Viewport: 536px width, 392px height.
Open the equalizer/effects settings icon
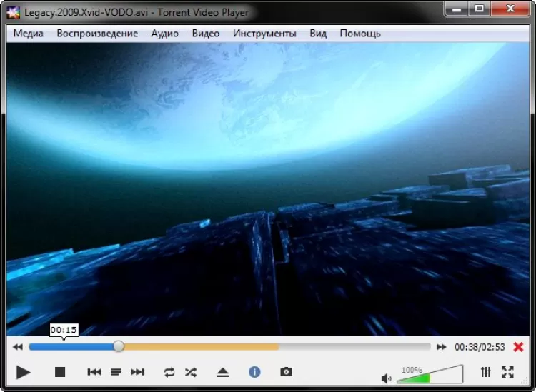[x=486, y=372]
